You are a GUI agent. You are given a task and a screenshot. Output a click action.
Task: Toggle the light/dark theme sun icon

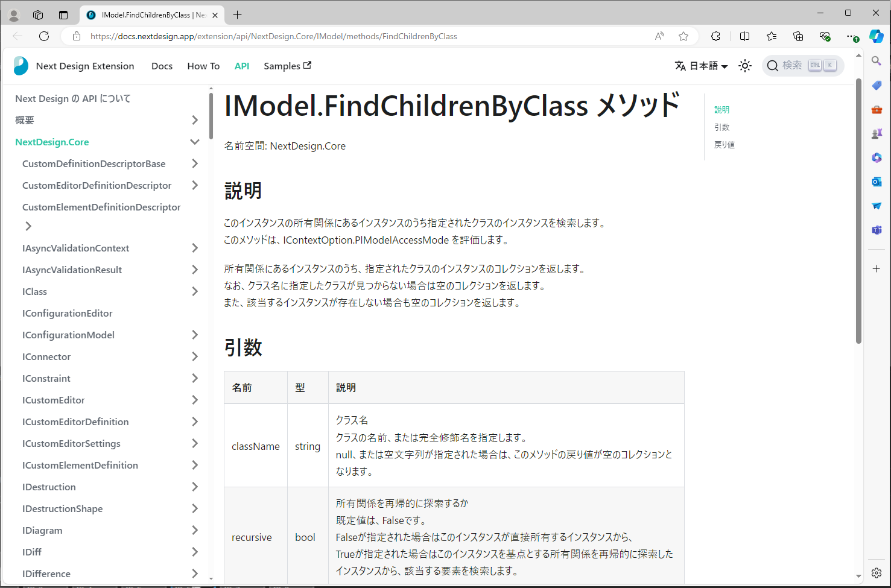coord(745,66)
